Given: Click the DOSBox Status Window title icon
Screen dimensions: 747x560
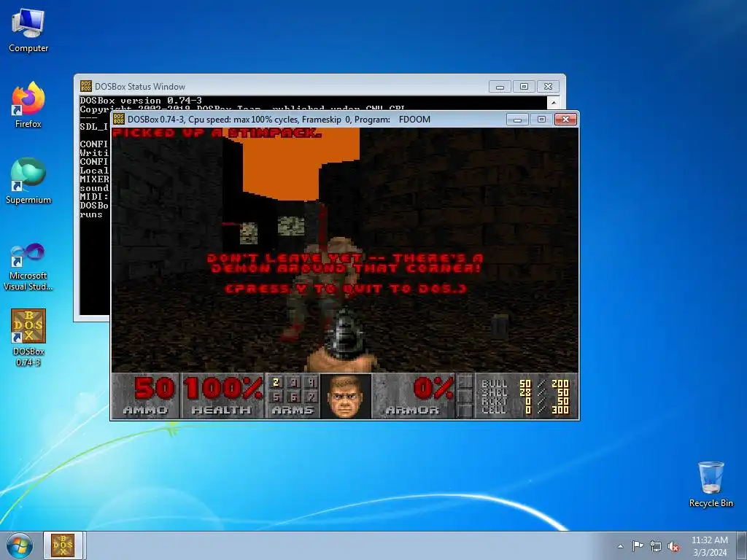Looking at the screenshot, I should [86, 86].
